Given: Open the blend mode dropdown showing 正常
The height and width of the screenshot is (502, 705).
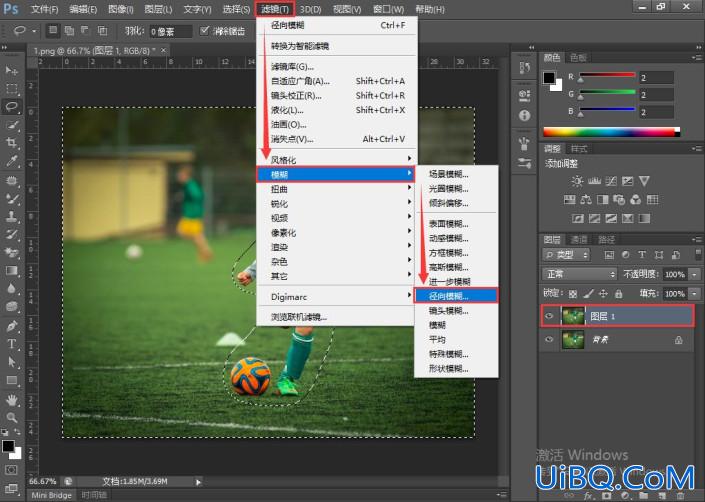Looking at the screenshot, I should 580,274.
